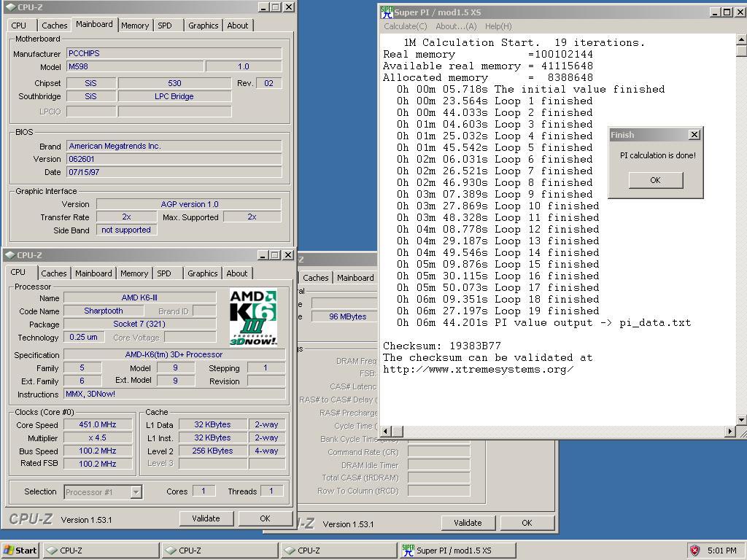
Task: Click side band not supported field
Action: tap(126, 230)
